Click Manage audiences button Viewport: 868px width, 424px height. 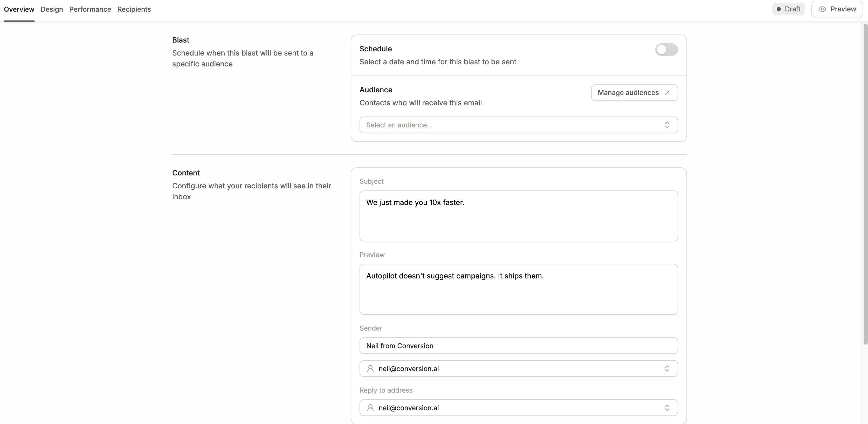coord(634,93)
